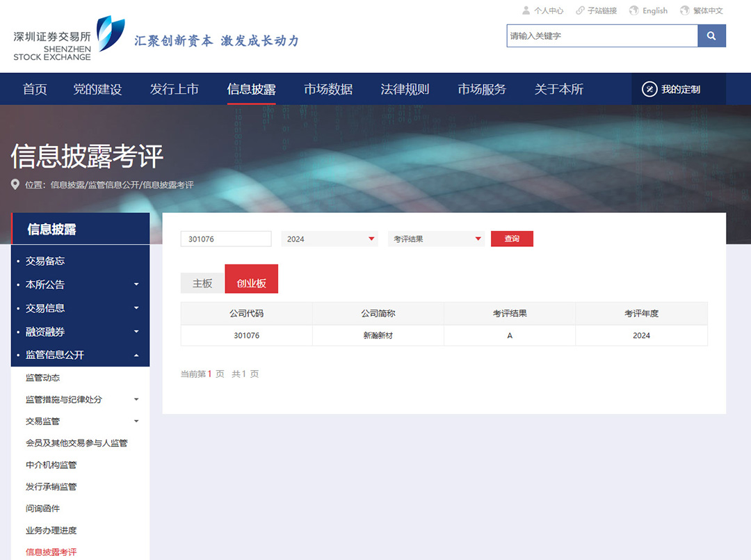Open the 2024 year dropdown
The width and height of the screenshot is (751, 560).
click(330, 239)
